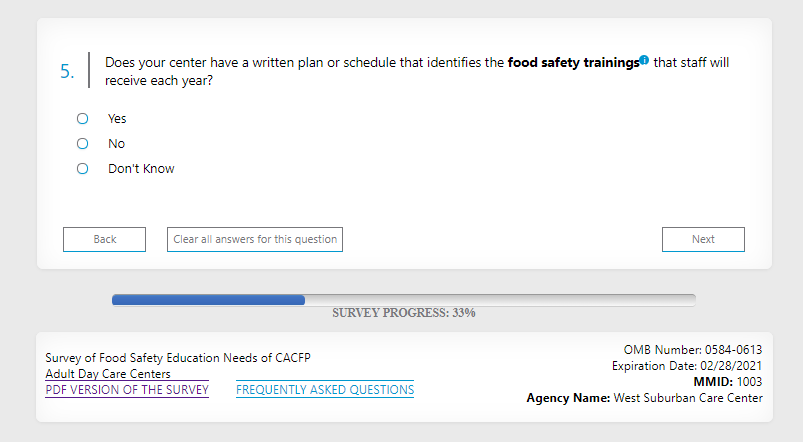Viewport: 803px width, 442px height.
Task: Pick the Don't Know radio button
Action: point(83,168)
